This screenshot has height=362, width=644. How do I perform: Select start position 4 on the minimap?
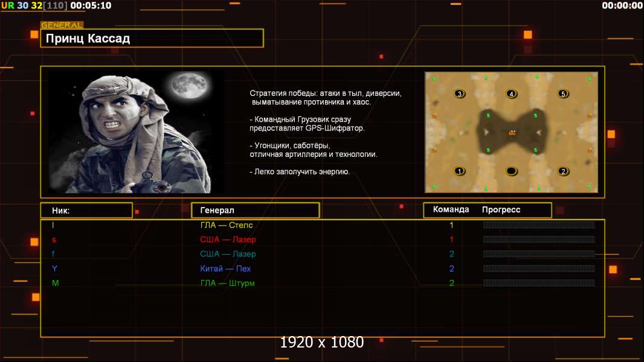(511, 94)
